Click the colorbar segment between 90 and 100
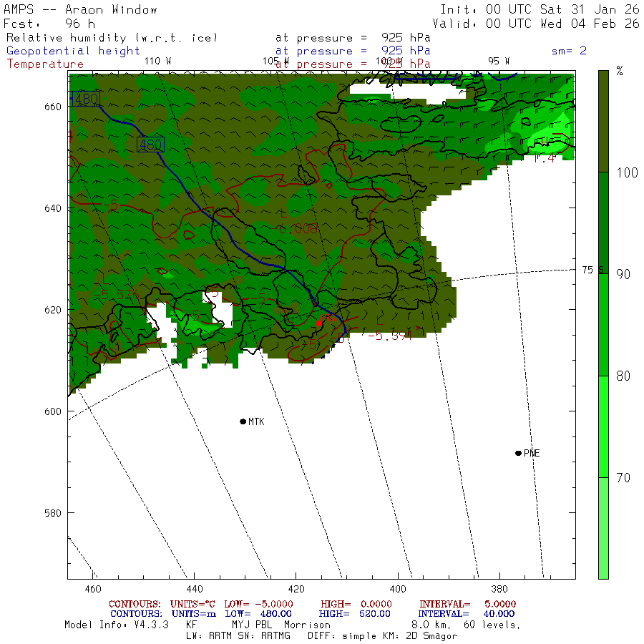The width and height of the screenshot is (644, 644). [603, 223]
